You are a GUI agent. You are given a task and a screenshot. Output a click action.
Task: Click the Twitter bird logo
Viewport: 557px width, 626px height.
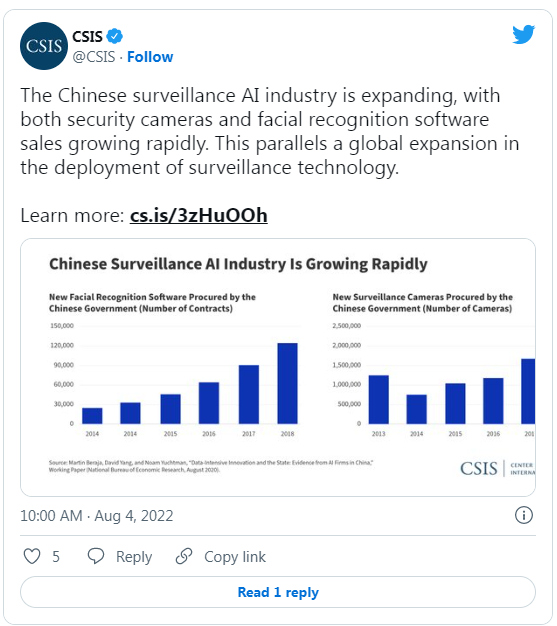pyautogui.click(x=523, y=34)
